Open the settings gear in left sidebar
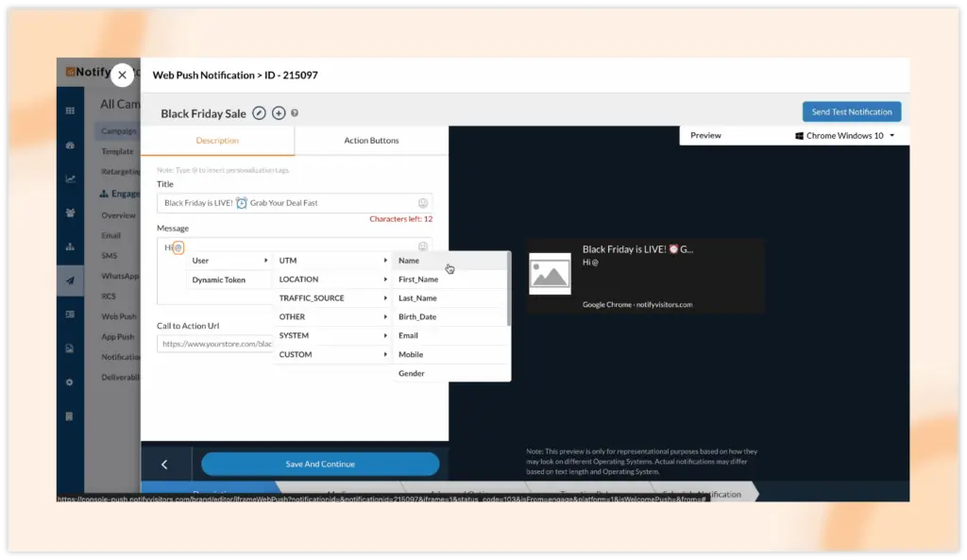Viewport: 967px width, 560px height. tap(70, 382)
